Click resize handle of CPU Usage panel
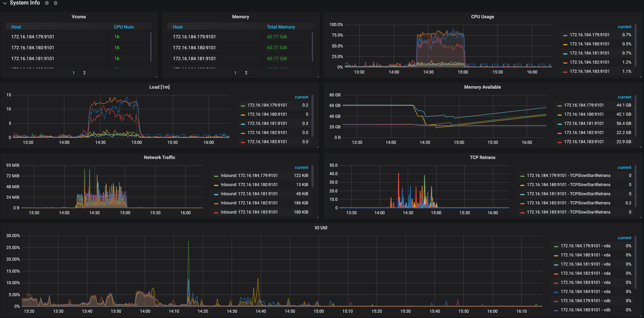644x318 pixels. [x=640, y=76]
